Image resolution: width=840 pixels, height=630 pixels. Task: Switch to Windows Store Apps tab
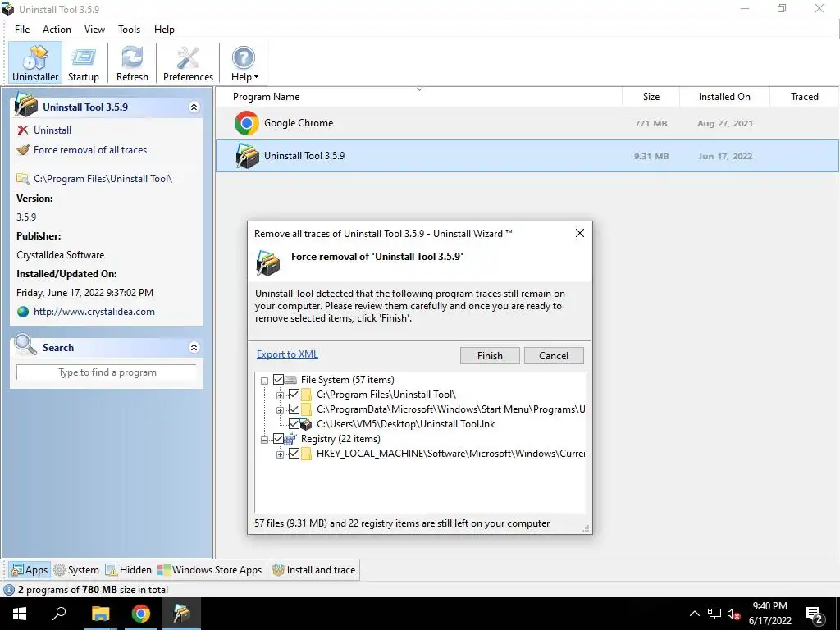210,570
